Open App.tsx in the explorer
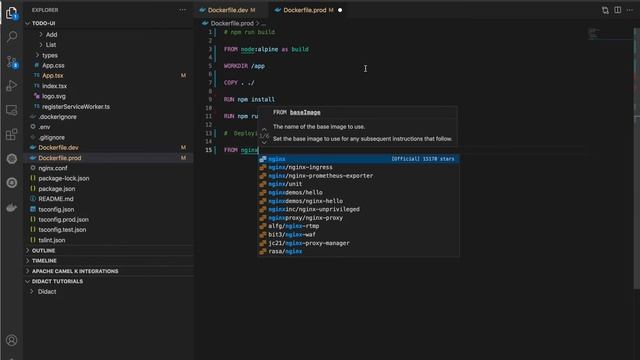Screen dimensions: 640x360 pyautogui.click(x=108, y=76)
